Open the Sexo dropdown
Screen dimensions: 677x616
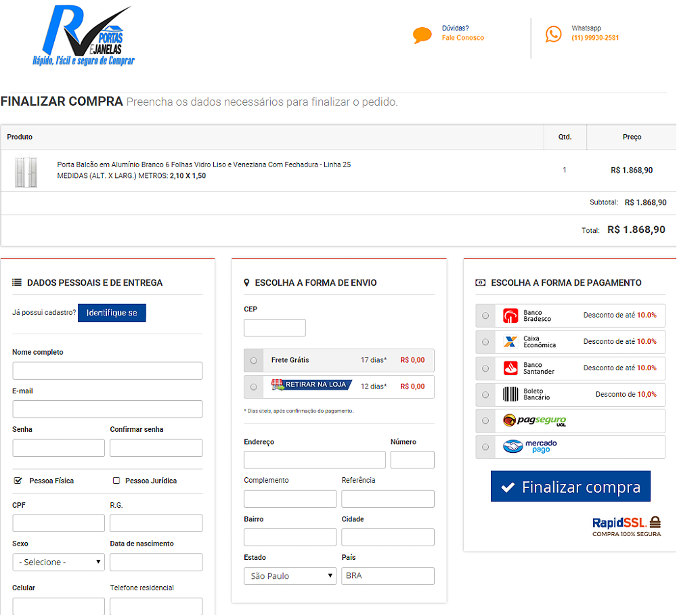click(59, 563)
